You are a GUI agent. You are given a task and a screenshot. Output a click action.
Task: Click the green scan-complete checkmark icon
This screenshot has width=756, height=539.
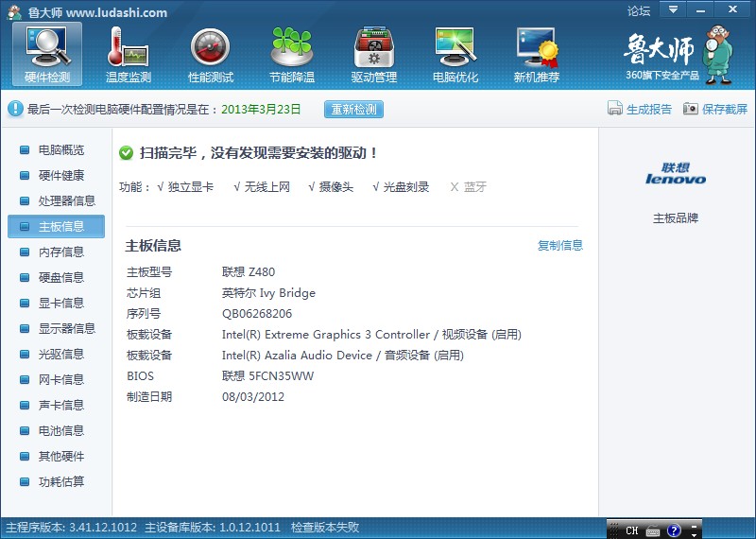coord(126,153)
